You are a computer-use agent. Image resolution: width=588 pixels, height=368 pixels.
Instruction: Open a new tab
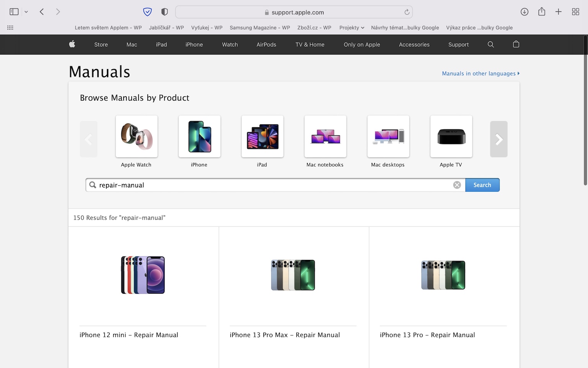559,12
